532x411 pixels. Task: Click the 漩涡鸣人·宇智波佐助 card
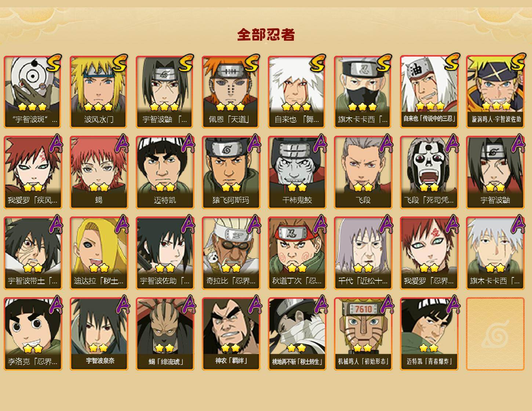tap(495, 92)
